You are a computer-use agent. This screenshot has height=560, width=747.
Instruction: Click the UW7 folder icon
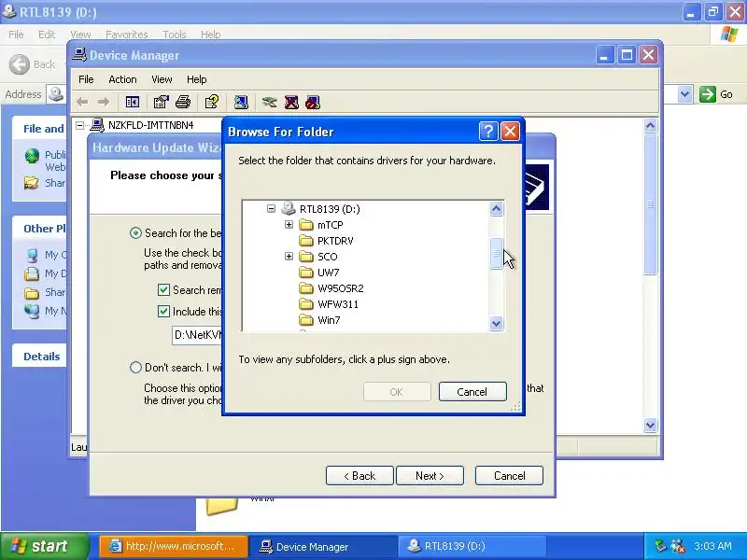pyautogui.click(x=306, y=273)
